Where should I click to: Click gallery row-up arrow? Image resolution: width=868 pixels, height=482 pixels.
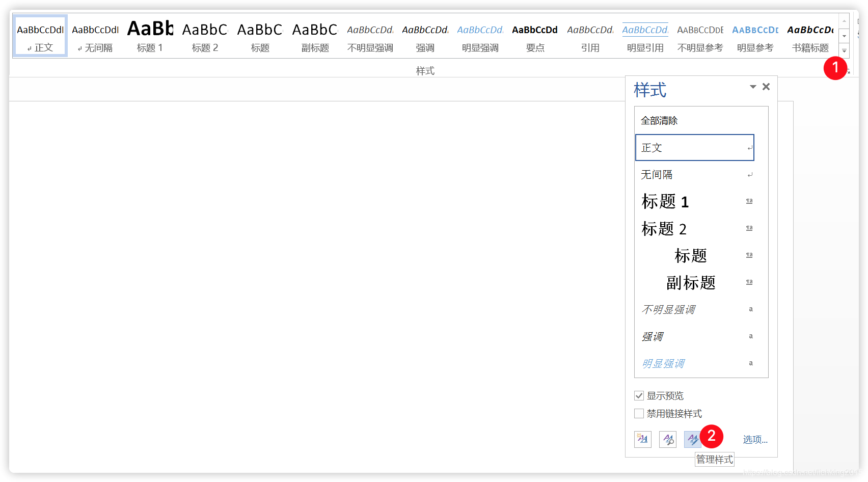[844, 21]
